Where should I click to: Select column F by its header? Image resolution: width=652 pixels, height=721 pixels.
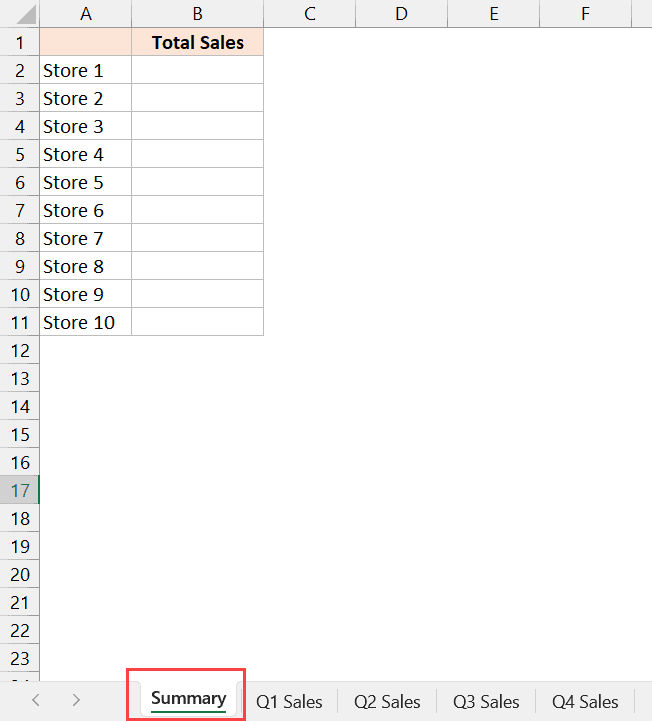585,14
